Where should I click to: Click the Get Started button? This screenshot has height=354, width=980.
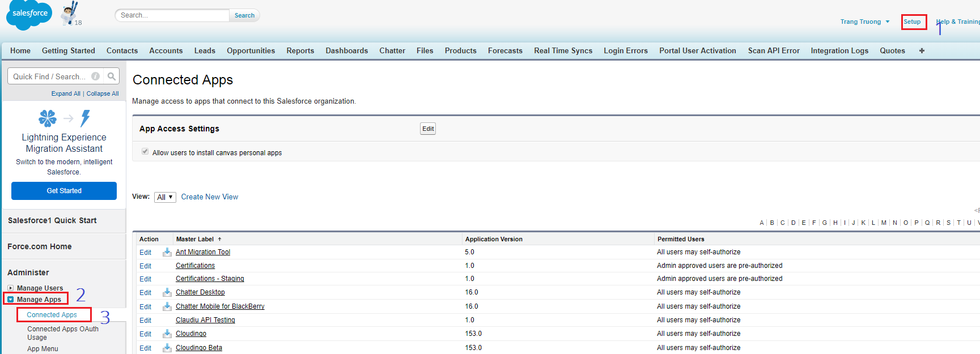[64, 191]
